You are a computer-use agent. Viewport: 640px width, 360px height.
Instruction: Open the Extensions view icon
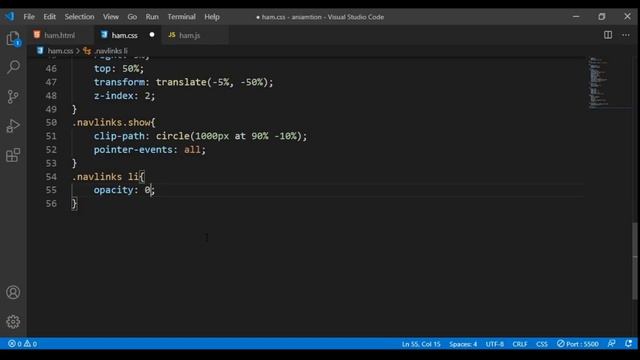click(13, 155)
